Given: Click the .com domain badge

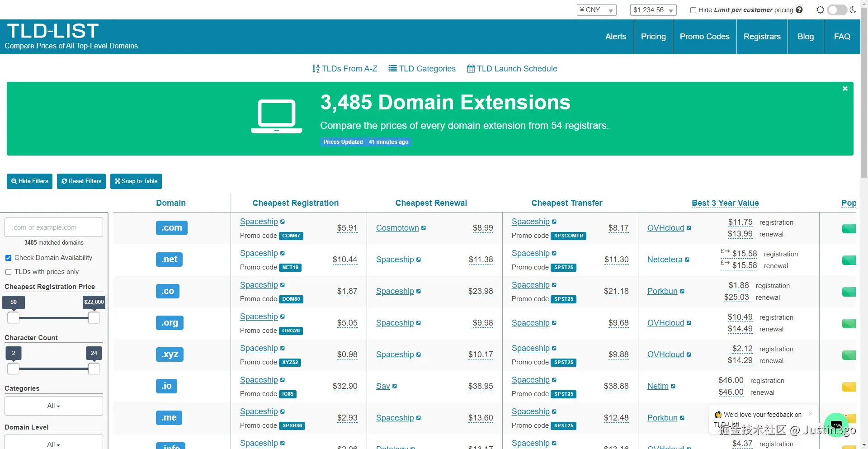Looking at the screenshot, I should [172, 228].
